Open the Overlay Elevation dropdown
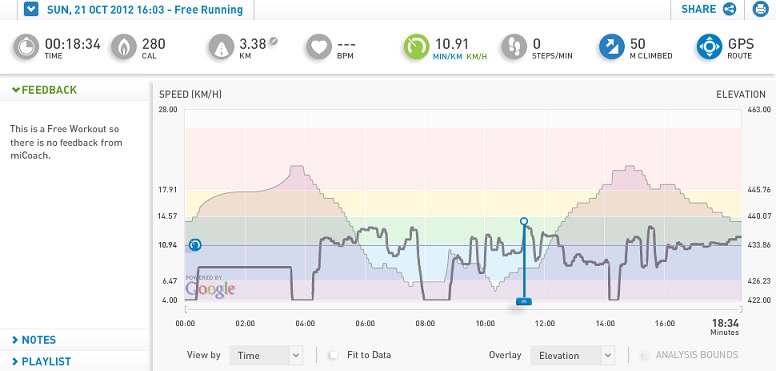Viewport: 776px width, 371px height. 573,355
